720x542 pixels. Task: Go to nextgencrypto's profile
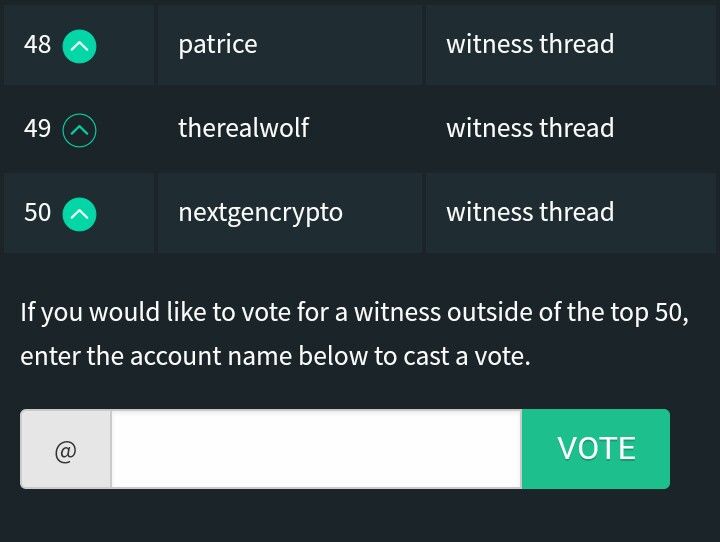(260, 213)
